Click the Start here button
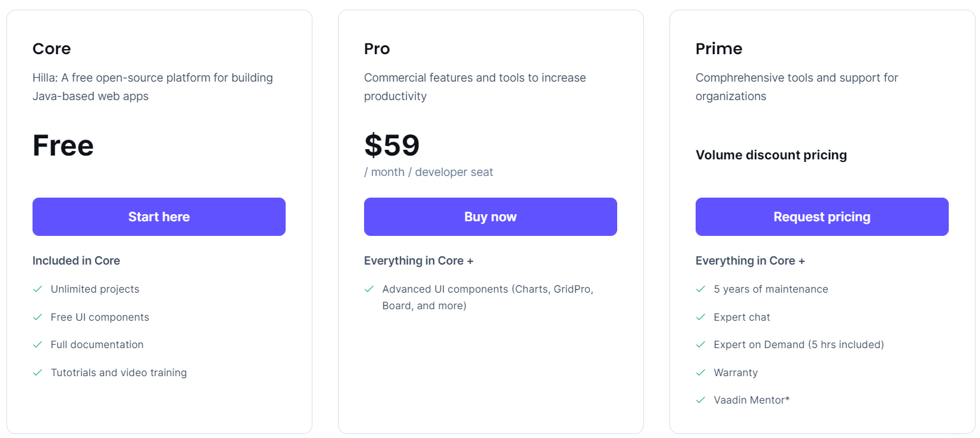This screenshot has width=980, height=438. pos(159,217)
